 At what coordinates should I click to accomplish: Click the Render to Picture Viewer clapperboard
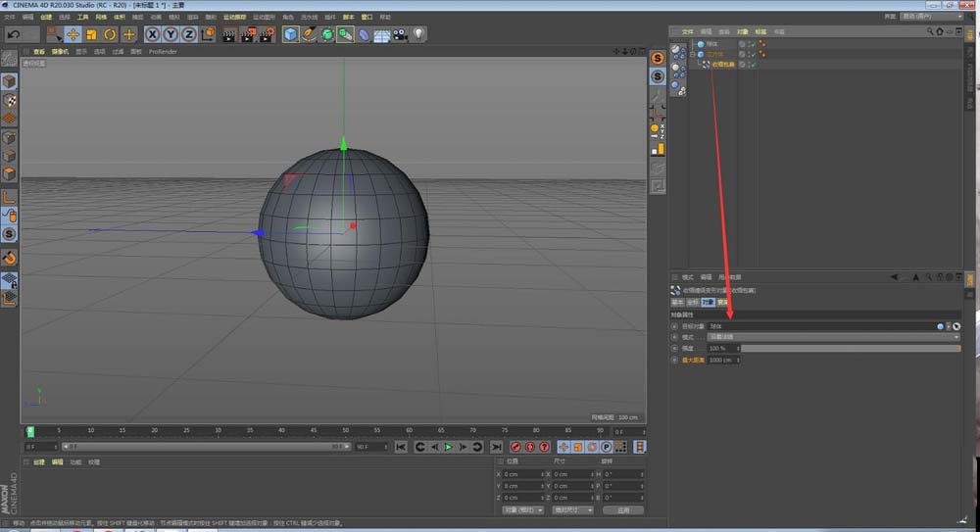tap(248, 34)
